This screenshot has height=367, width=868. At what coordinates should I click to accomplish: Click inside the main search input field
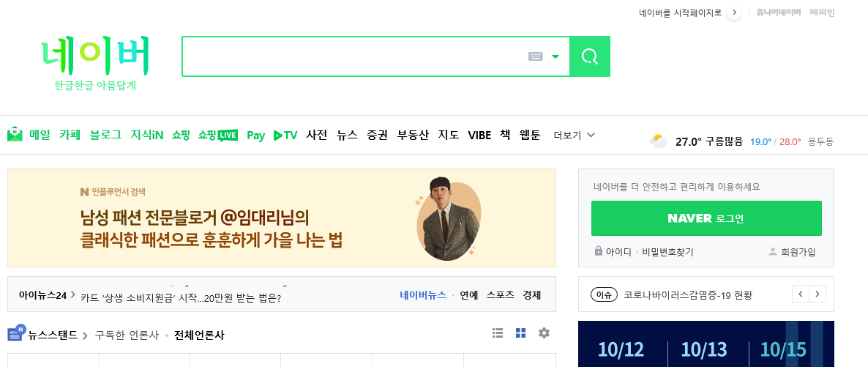354,56
